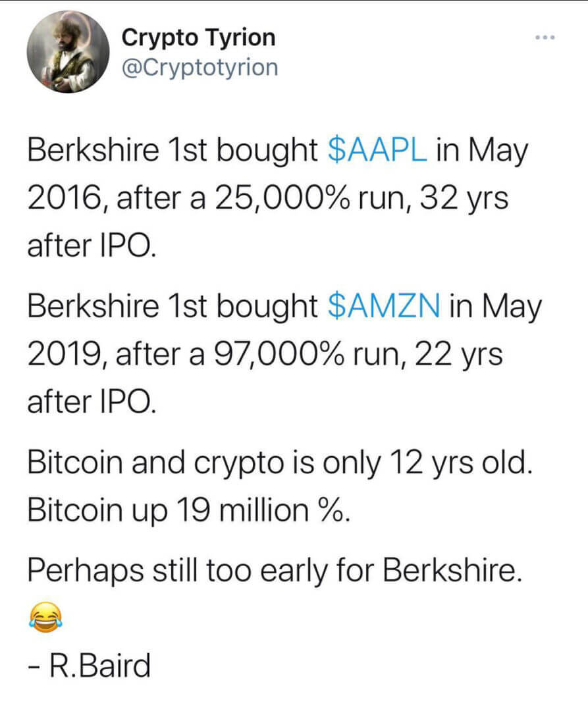Open the Crypto Tyrion display name link
This screenshot has height=711, width=588.
coord(198,38)
